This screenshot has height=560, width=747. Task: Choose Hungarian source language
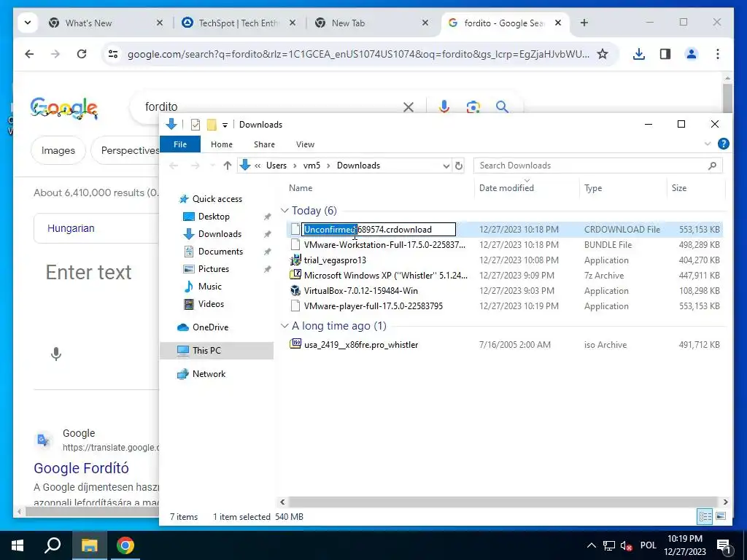(x=71, y=228)
